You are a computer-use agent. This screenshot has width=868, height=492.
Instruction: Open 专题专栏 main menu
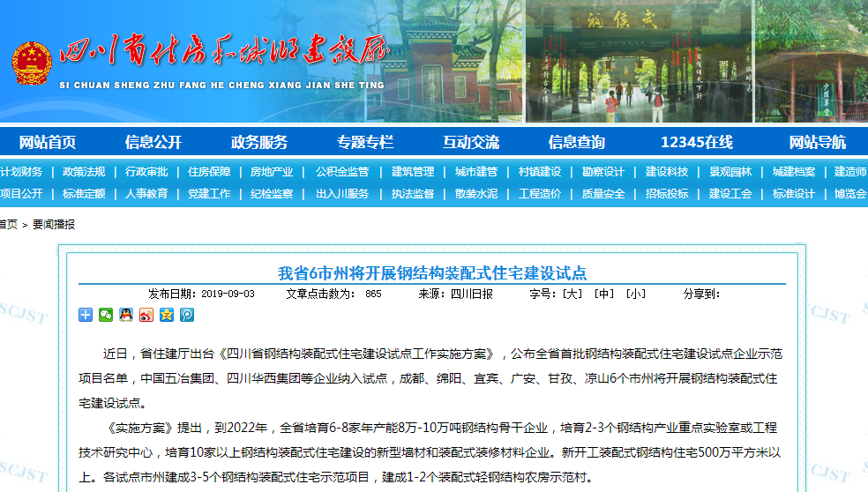365,142
